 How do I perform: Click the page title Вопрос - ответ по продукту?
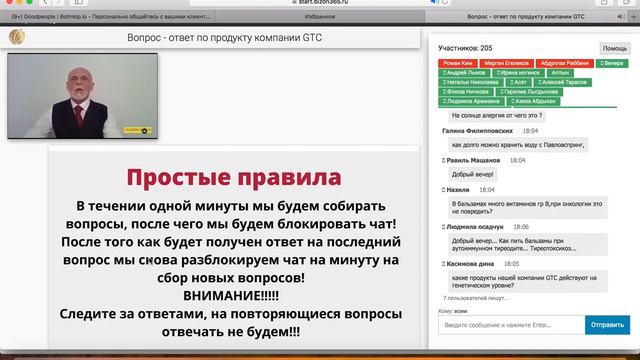click(224, 38)
